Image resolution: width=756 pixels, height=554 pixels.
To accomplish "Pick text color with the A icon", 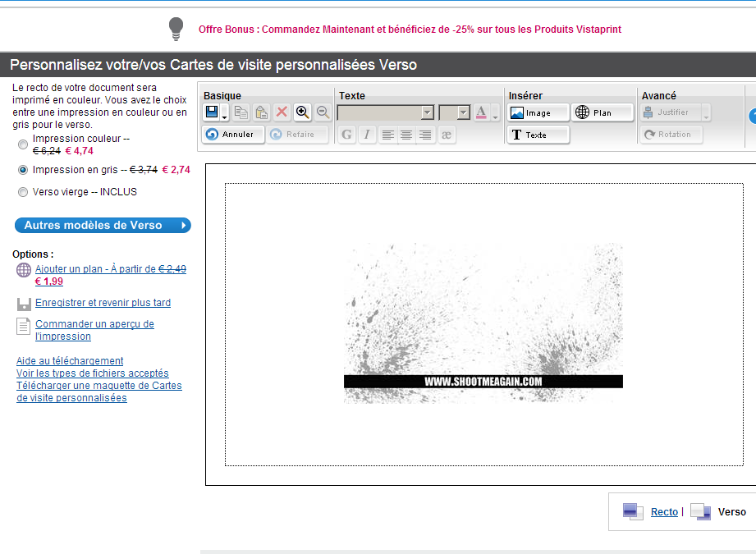I will (481, 112).
